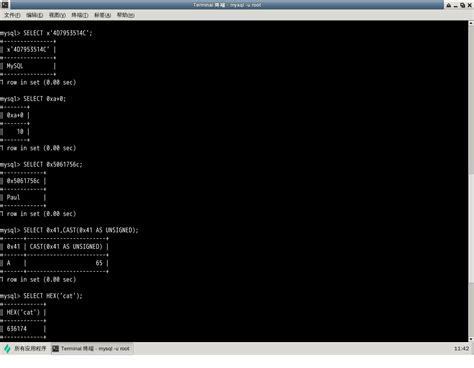Click the green applications menu logo icon

click(7, 349)
